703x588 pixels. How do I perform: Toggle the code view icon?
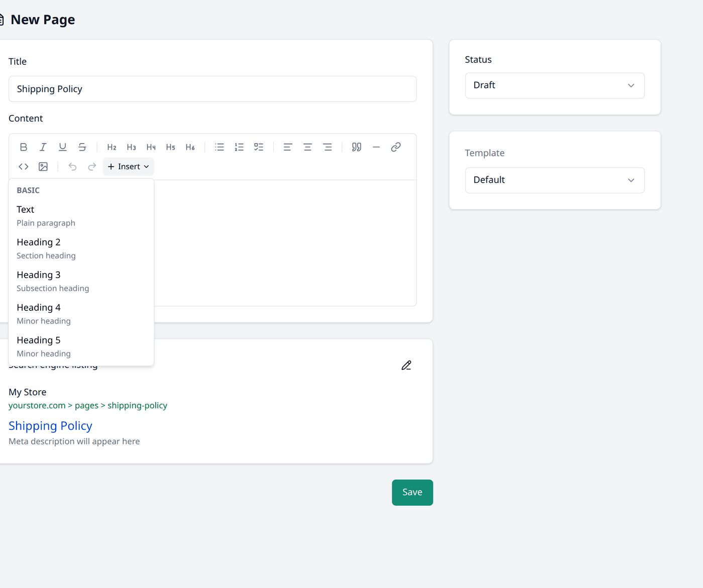pyautogui.click(x=24, y=167)
